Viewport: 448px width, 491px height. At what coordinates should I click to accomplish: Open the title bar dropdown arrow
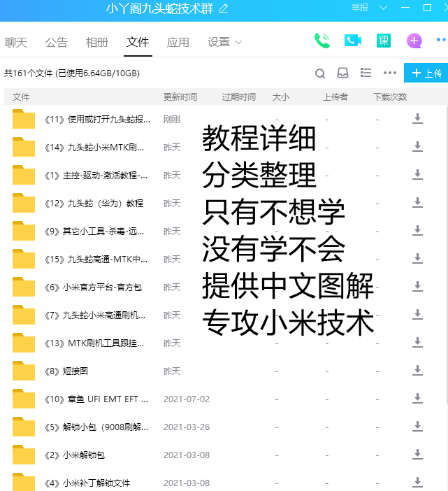[383, 8]
